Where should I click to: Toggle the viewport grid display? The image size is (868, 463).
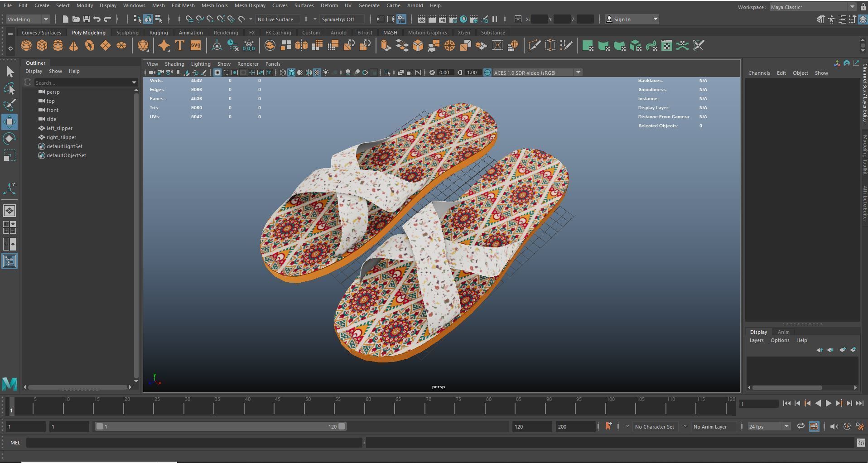click(x=217, y=72)
